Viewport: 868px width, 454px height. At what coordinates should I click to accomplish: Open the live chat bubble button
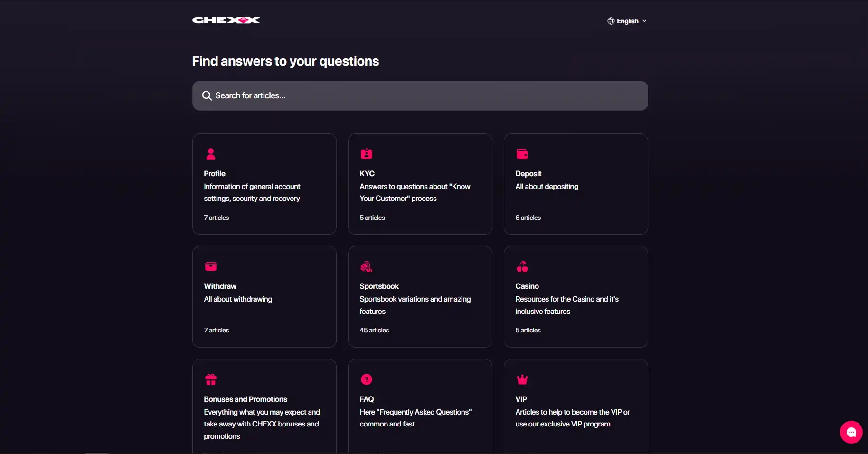click(851, 432)
